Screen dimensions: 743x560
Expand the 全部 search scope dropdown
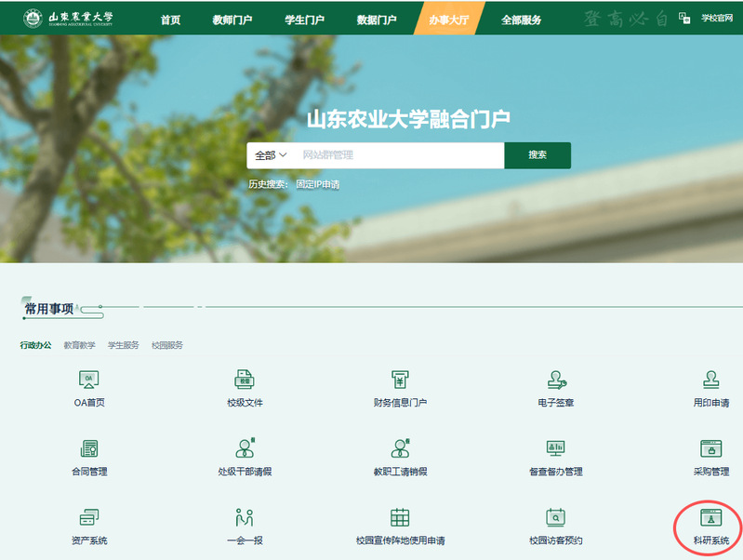pos(271,155)
